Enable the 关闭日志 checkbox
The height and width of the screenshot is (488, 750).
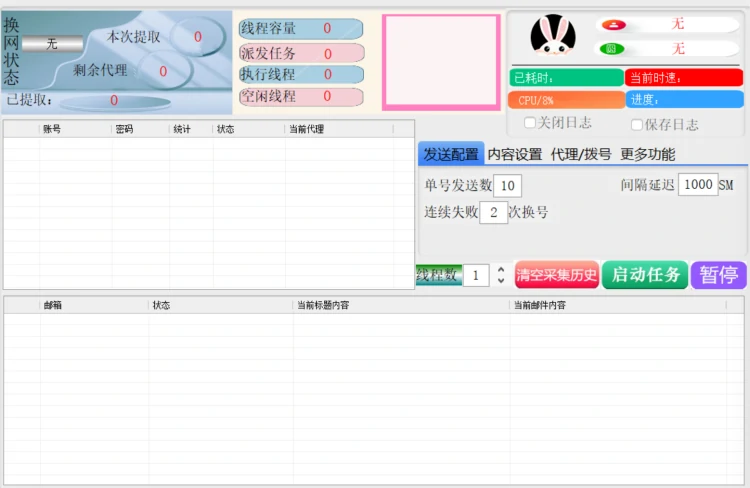(x=529, y=123)
